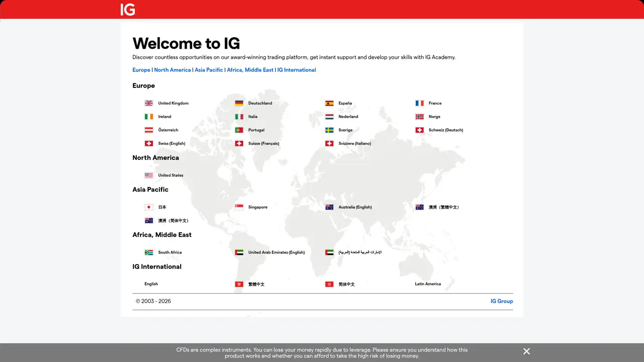Open the España text link
Viewport: 644px width, 362px height.
[345, 103]
